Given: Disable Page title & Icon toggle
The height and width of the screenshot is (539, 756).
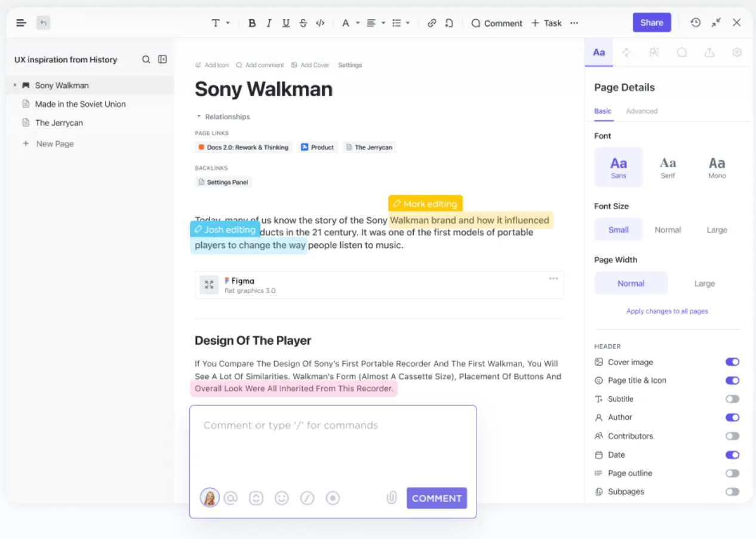Looking at the screenshot, I should point(732,381).
